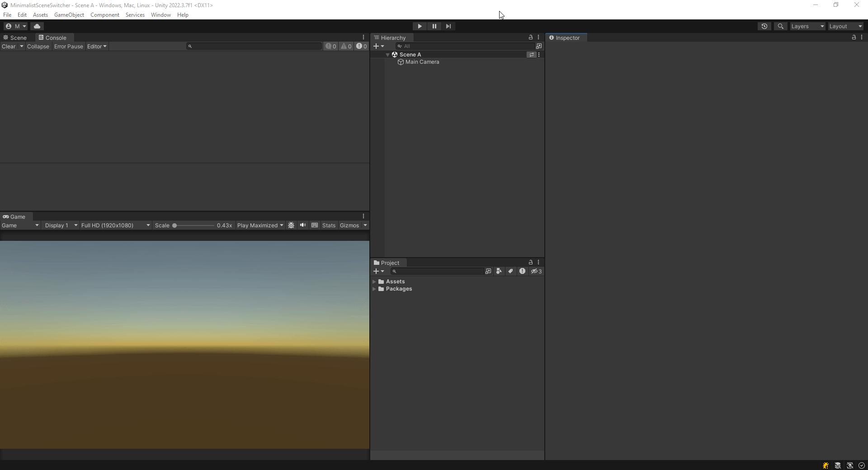Open the Layers dropdown
This screenshot has height=470, width=868.
coord(807,26)
